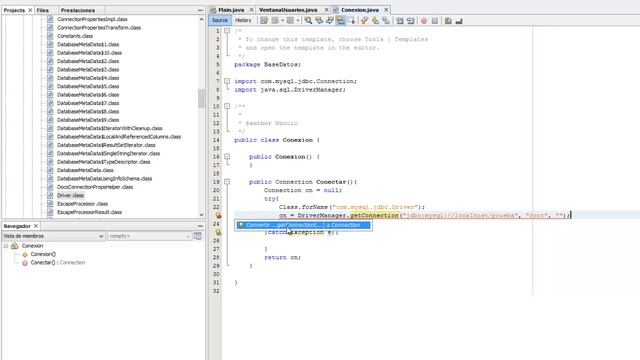This screenshot has width=640, height=360.
Task: Click Source view button
Action: 220,20
